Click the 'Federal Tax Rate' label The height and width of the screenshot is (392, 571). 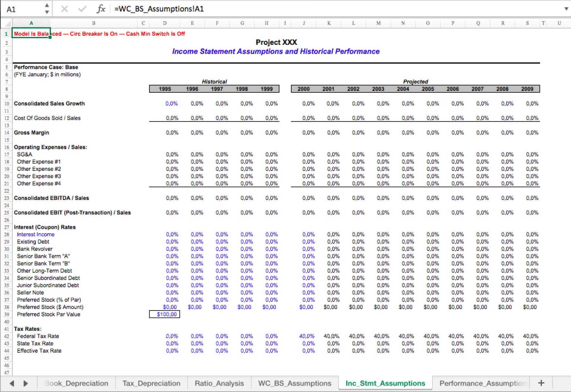click(38, 336)
